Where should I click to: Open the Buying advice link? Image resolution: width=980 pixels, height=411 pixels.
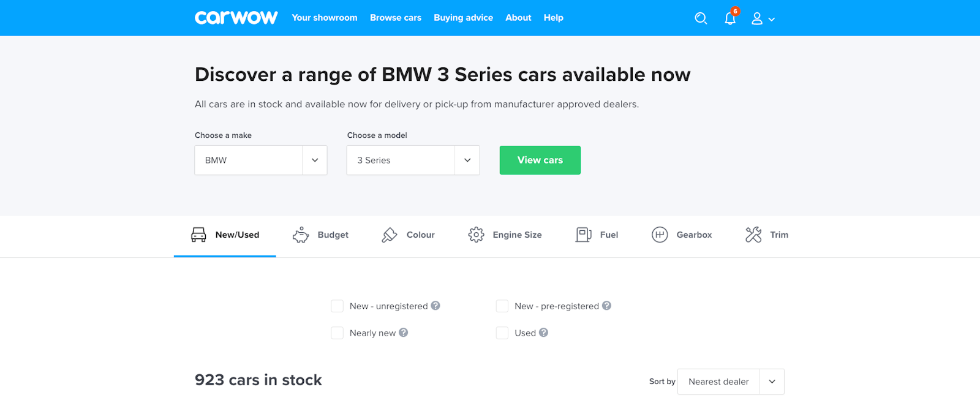464,18
